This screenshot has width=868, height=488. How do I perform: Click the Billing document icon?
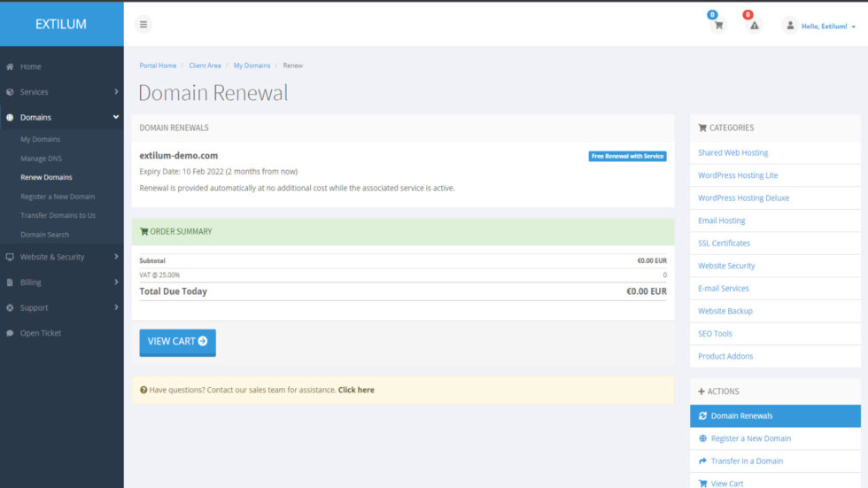[10, 283]
